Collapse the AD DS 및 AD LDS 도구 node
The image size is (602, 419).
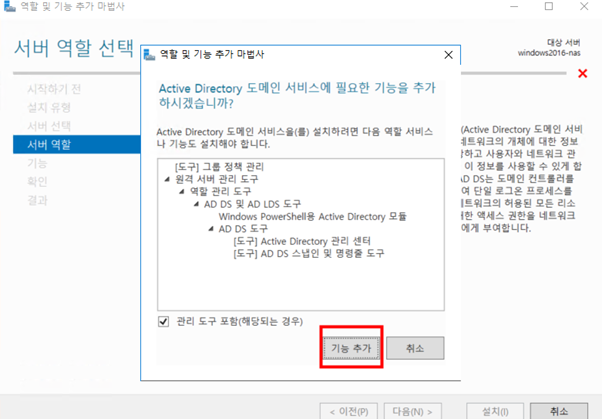tap(196, 204)
